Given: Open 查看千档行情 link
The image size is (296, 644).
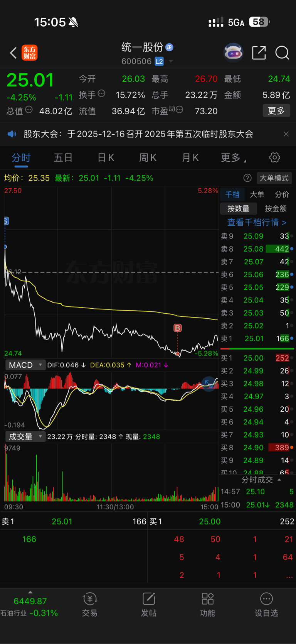Looking at the screenshot, I should pos(257,222).
